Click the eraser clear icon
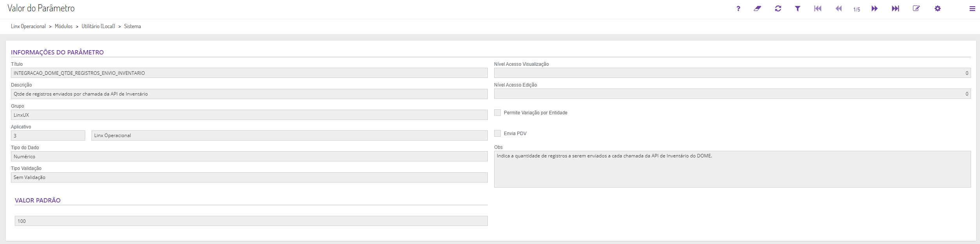The image size is (980, 244). point(757,9)
